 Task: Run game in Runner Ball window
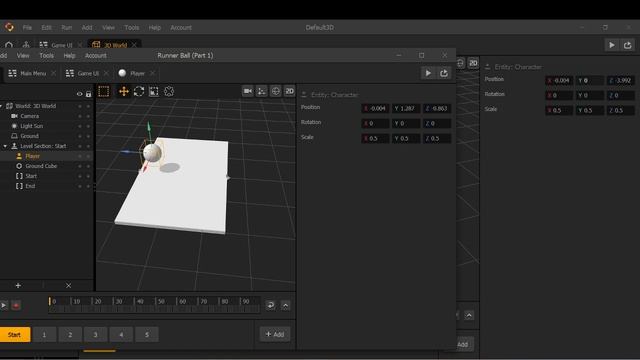(x=428, y=73)
